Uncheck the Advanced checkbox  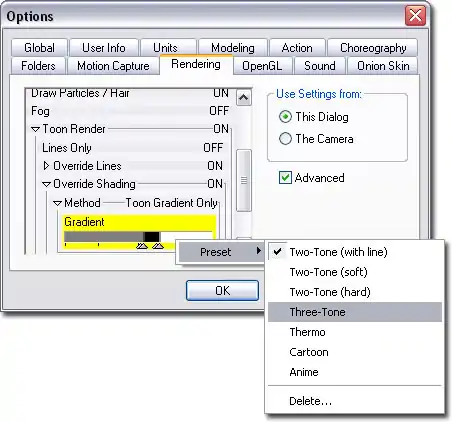[285, 178]
